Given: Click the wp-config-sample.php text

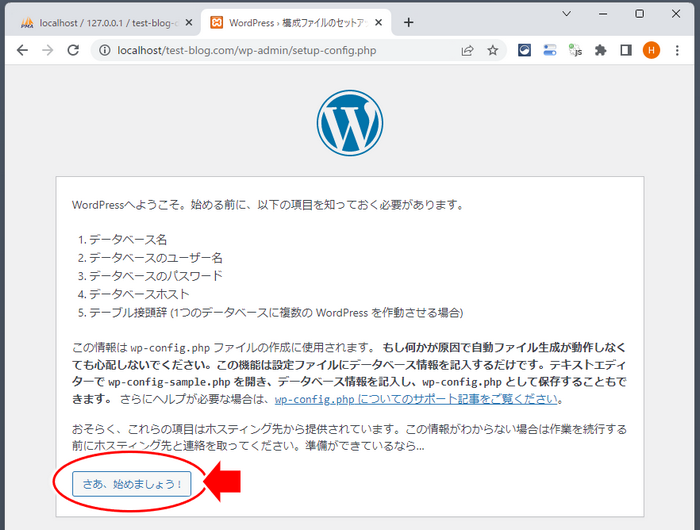Looking at the screenshot, I should [x=169, y=382].
